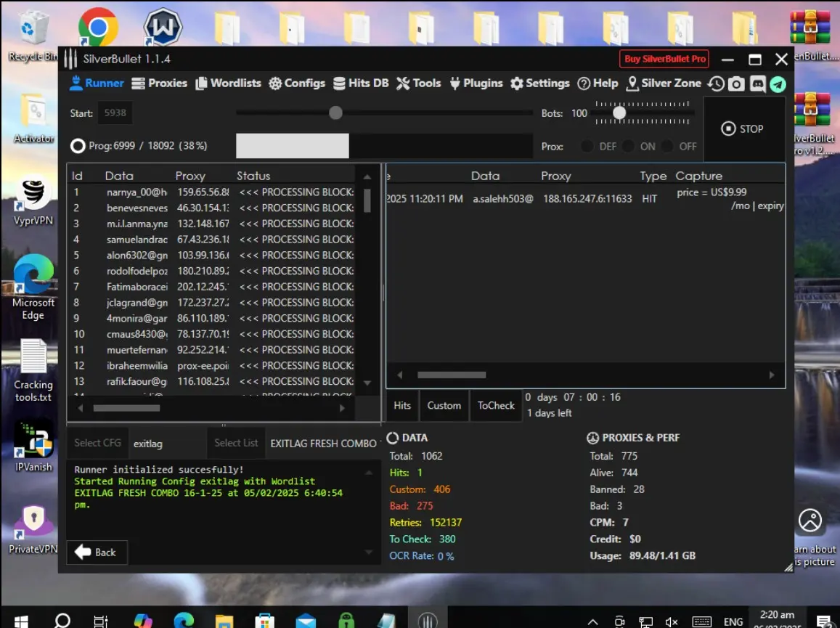The image size is (840, 628).
Task: Open the Google Chrome desktop shortcut
Action: [97, 27]
